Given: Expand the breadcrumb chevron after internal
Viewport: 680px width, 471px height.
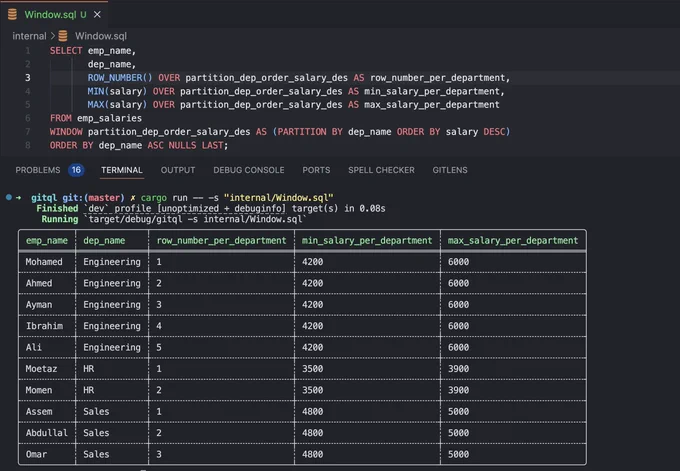Looking at the screenshot, I should click(52, 36).
